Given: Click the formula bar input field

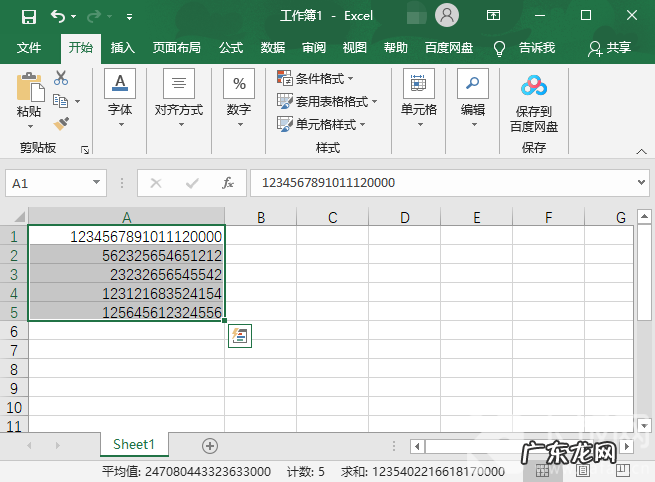Looking at the screenshot, I should 442,183.
